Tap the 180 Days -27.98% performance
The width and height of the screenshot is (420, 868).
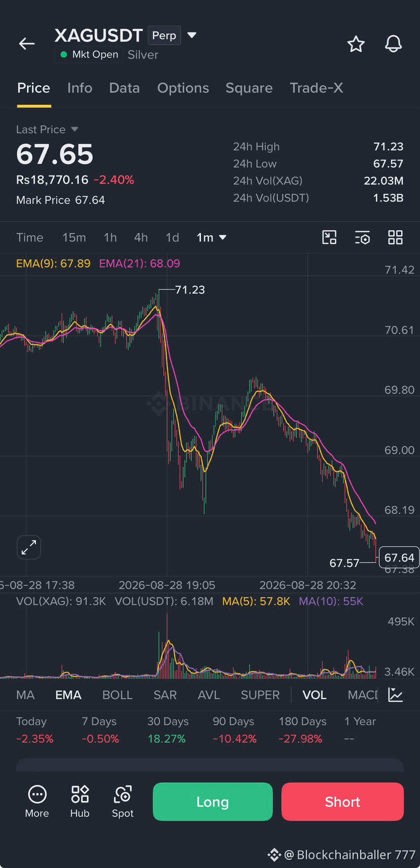[x=302, y=730]
